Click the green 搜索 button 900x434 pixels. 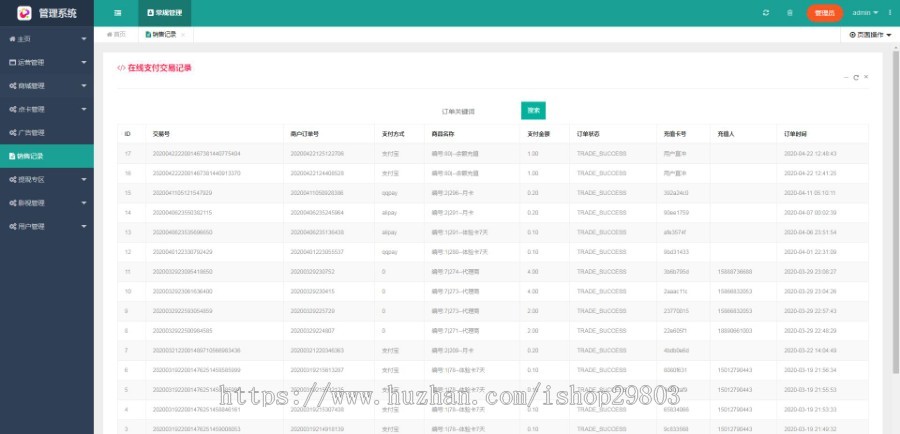[533, 111]
